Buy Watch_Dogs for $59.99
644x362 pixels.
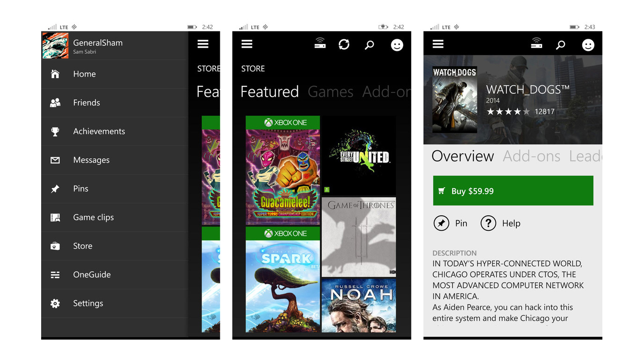click(513, 191)
